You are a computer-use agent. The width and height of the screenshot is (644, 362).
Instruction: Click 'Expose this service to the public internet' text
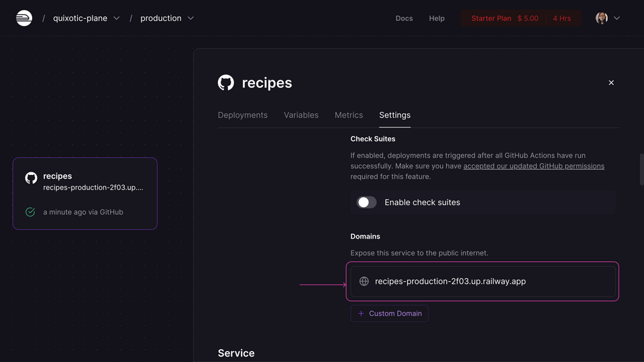(x=419, y=253)
